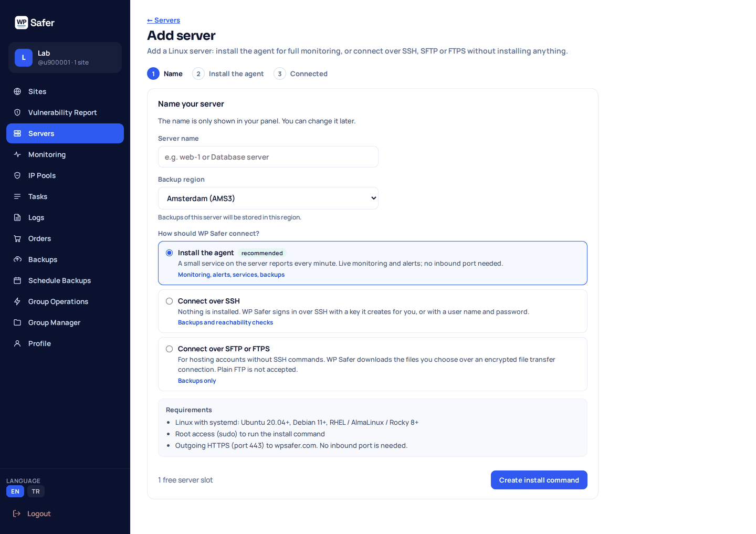The image size is (756, 534).
Task: Click the Tasks list icon
Action: click(x=17, y=196)
